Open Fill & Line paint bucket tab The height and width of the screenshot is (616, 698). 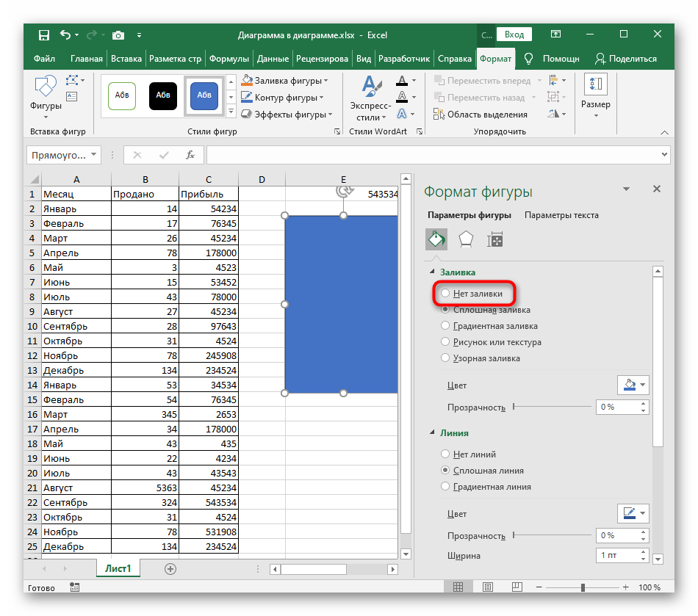[x=436, y=239]
